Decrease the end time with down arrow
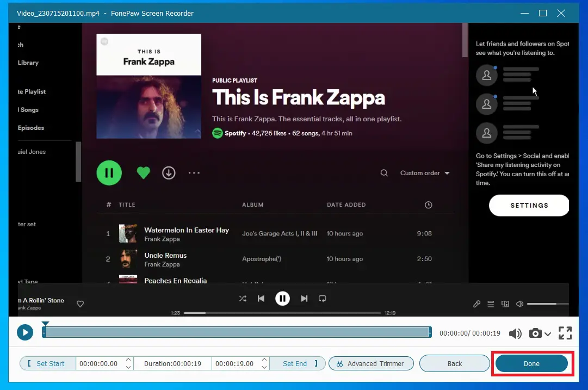The height and width of the screenshot is (390, 588). (x=264, y=368)
